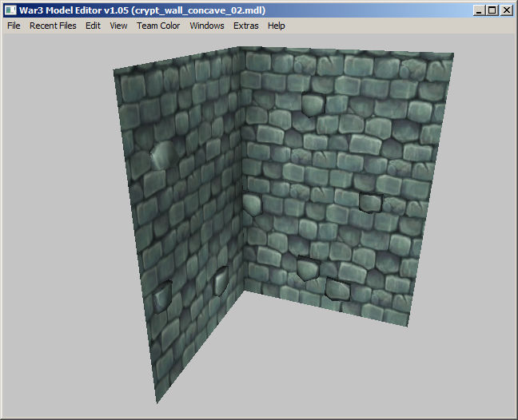Click the application icon in title bar
518x420 pixels.
coord(10,10)
